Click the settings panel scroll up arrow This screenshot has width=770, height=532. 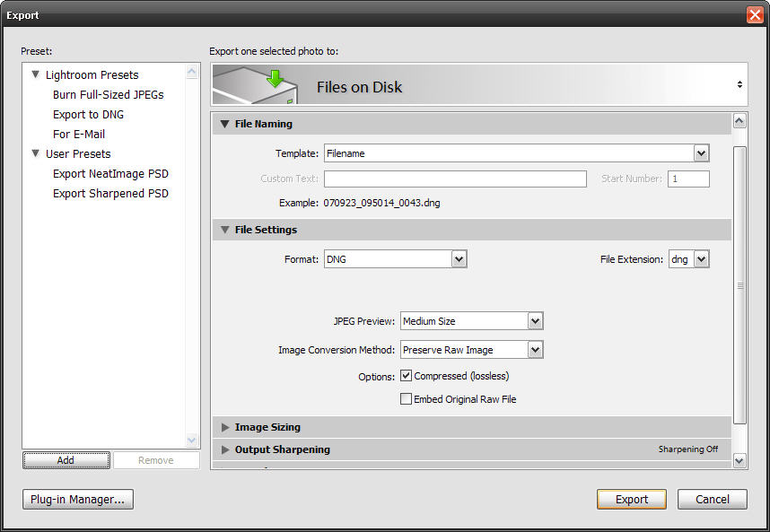[x=739, y=121]
